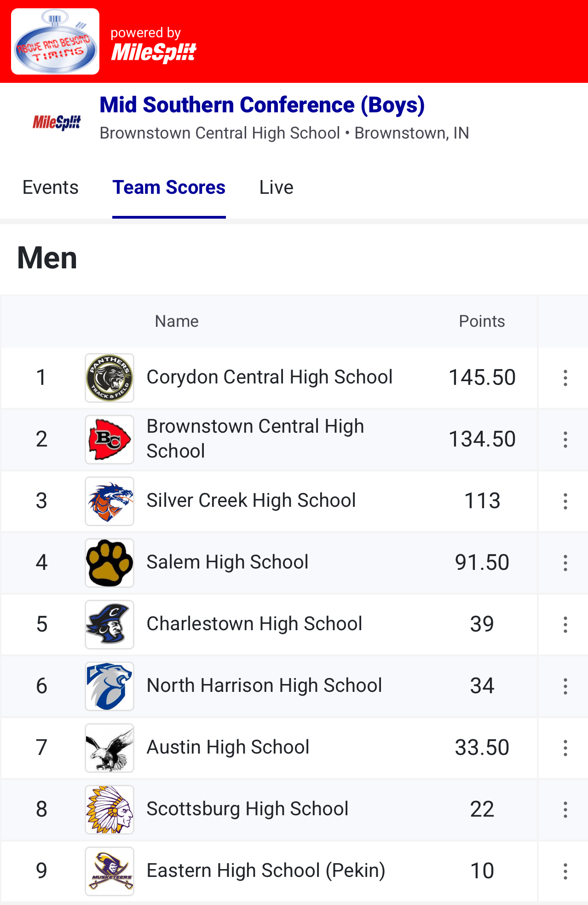The width and height of the screenshot is (588, 905).
Task: Click the Austin eagle logo
Action: (110, 748)
